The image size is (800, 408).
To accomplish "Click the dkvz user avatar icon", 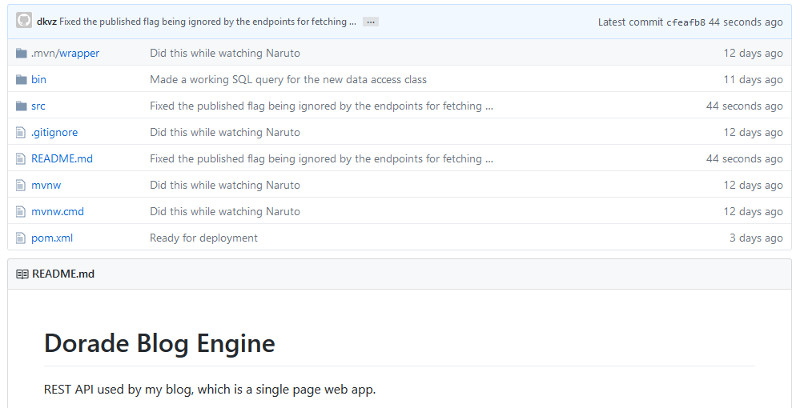I will click(x=24, y=21).
